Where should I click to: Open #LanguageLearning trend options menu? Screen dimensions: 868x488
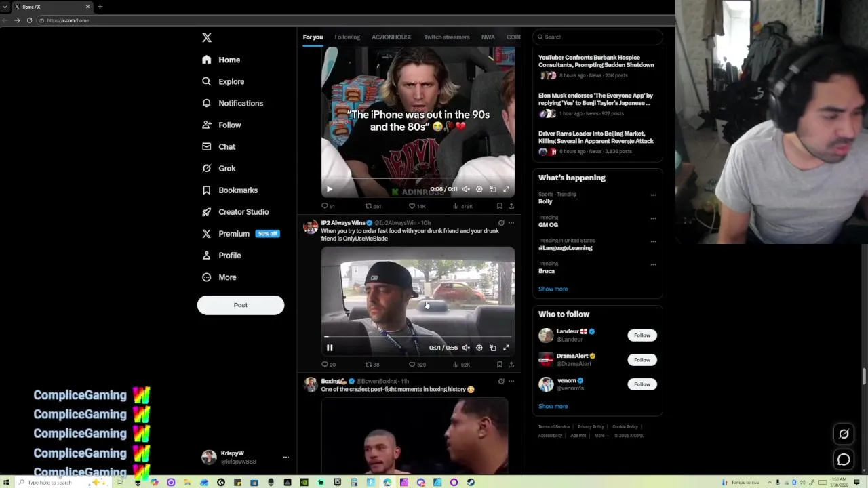click(653, 241)
